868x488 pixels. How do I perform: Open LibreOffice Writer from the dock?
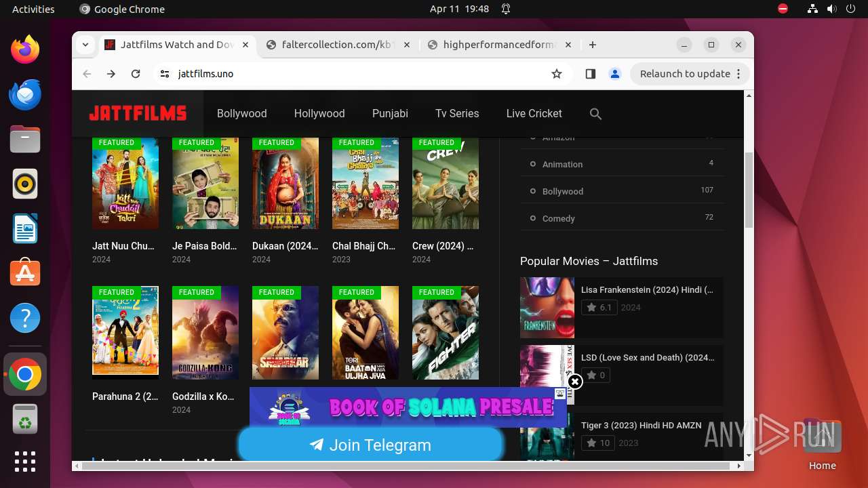point(25,228)
